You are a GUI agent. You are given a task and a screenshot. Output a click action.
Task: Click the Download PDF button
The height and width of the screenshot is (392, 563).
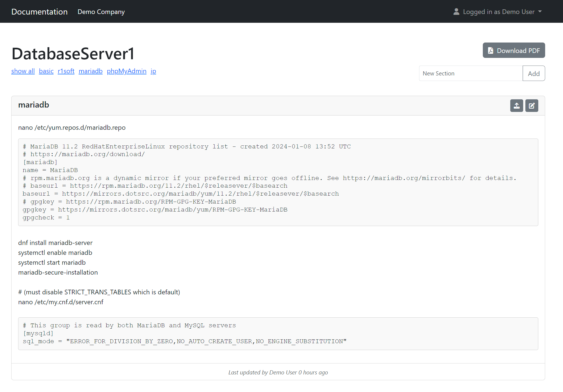(x=514, y=50)
